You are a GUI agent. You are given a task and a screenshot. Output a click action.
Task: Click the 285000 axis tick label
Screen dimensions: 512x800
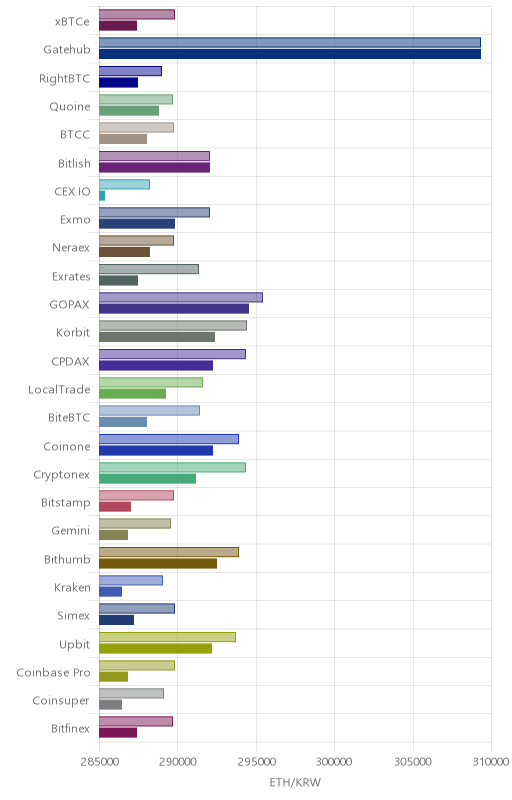[99, 762]
